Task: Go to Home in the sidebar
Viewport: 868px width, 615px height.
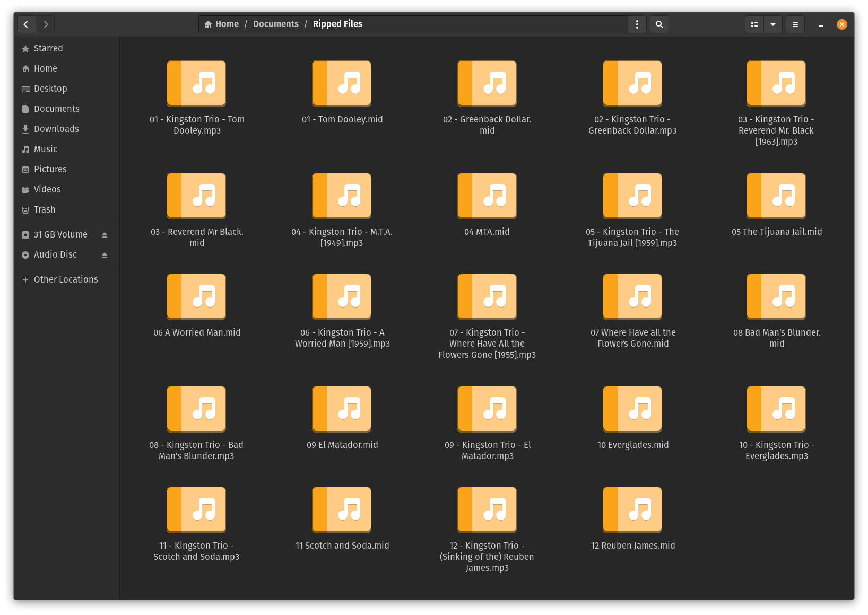Action: [x=66, y=68]
